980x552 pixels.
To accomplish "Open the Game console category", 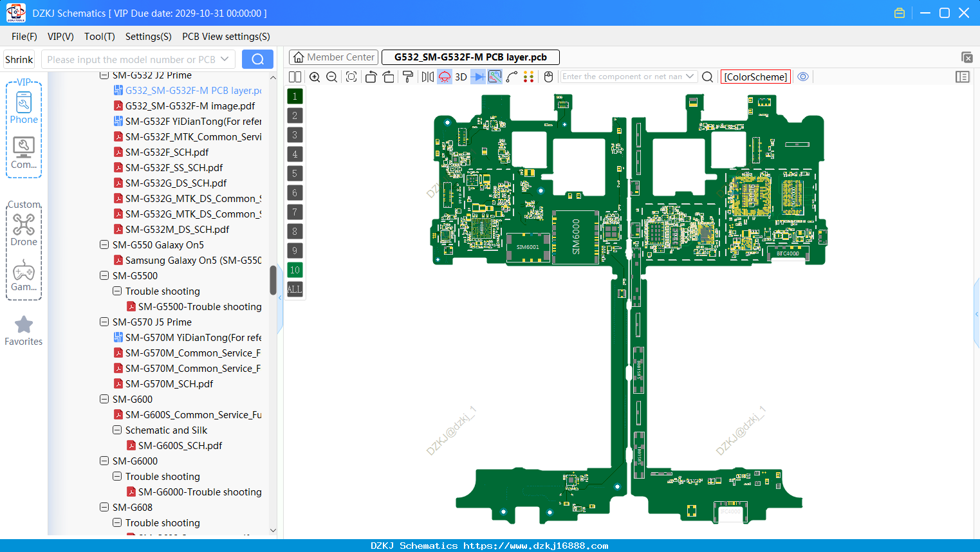I will 24,276.
